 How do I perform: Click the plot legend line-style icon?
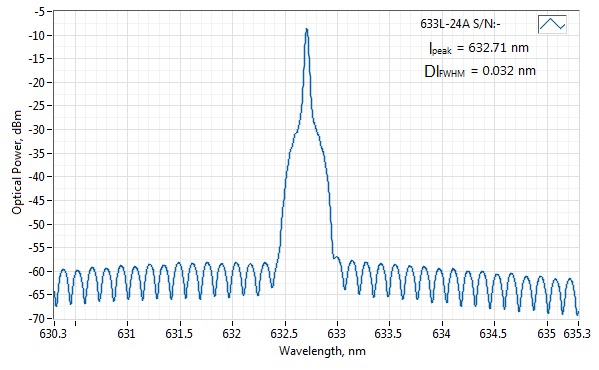tap(552, 24)
